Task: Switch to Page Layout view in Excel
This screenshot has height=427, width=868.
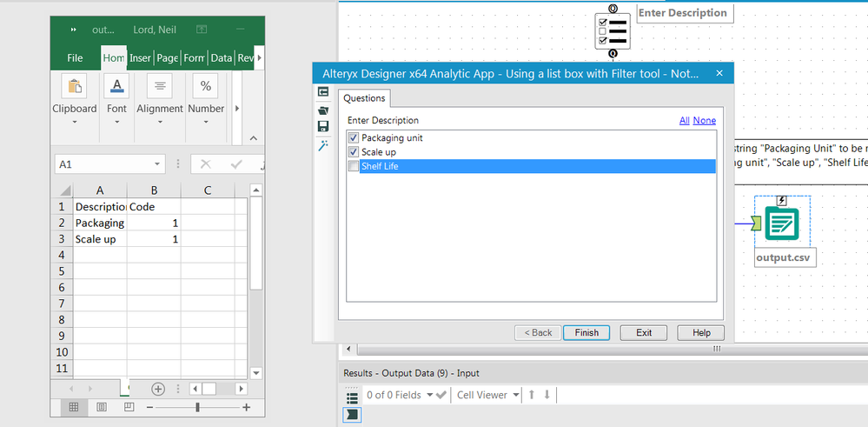Action: [102, 407]
